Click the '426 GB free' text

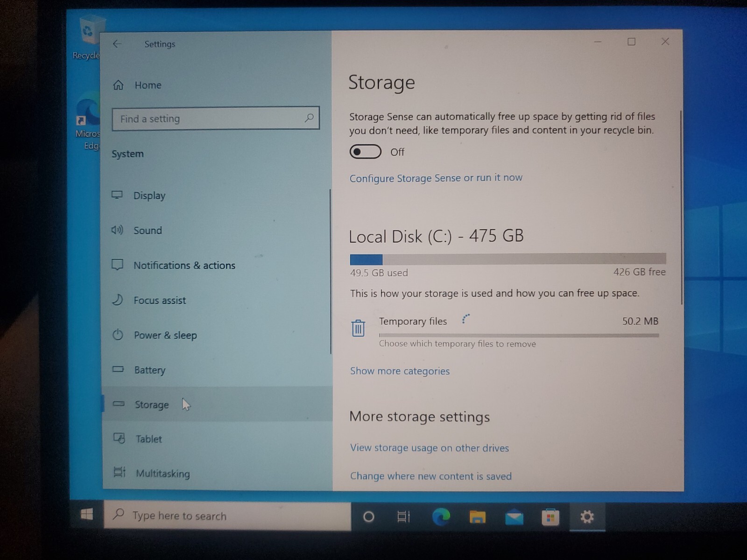[x=639, y=272]
